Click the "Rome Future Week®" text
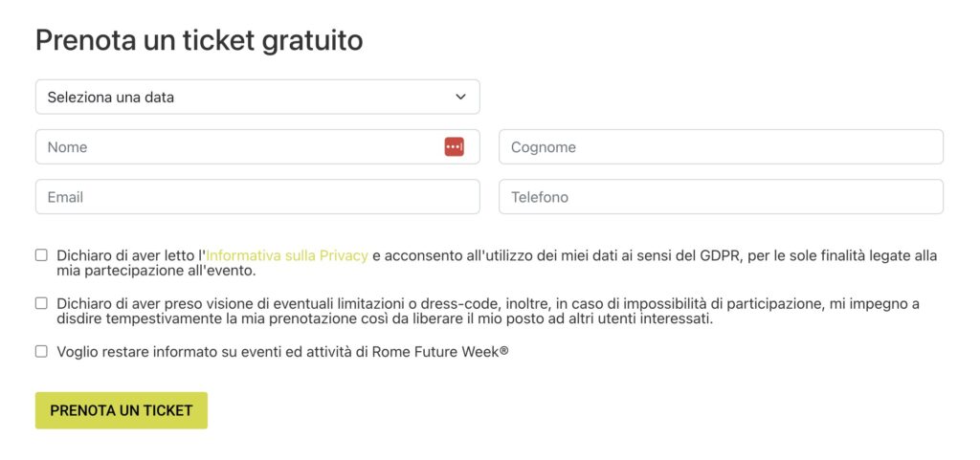 pyautogui.click(x=440, y=352)
